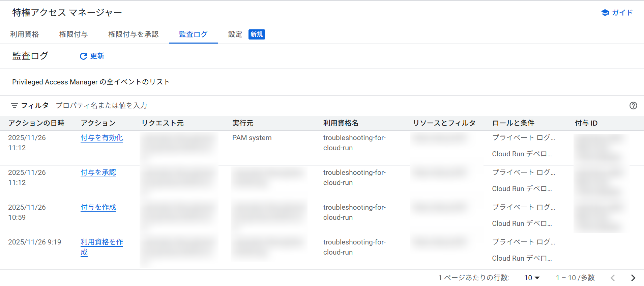
Task: Open rows-per-page dropdown showing 10
Action: (x=532, y=278)
